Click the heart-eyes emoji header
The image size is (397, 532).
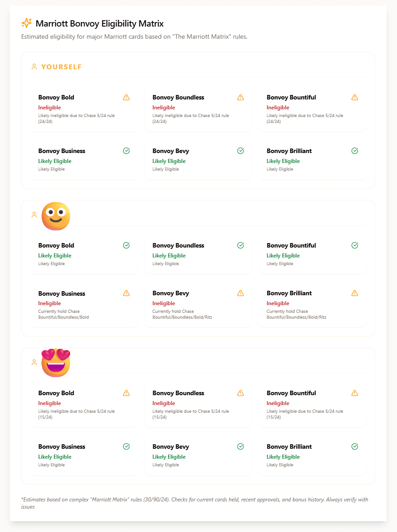coord(56,362)
